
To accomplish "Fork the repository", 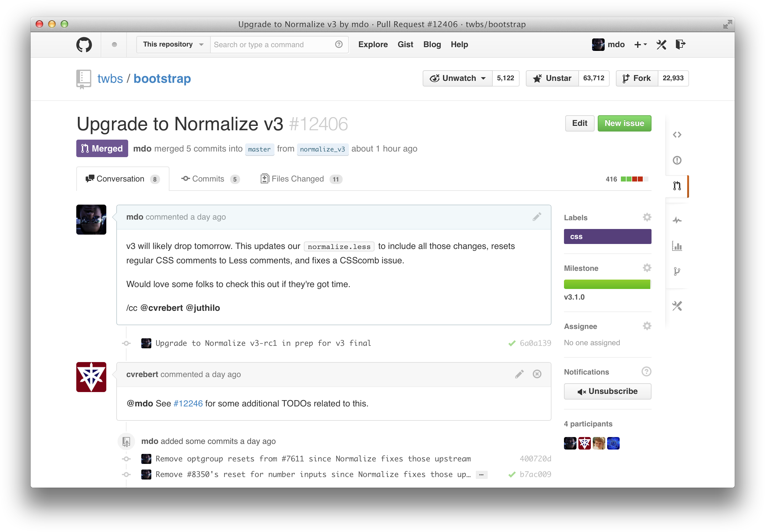I will (637, 78).
